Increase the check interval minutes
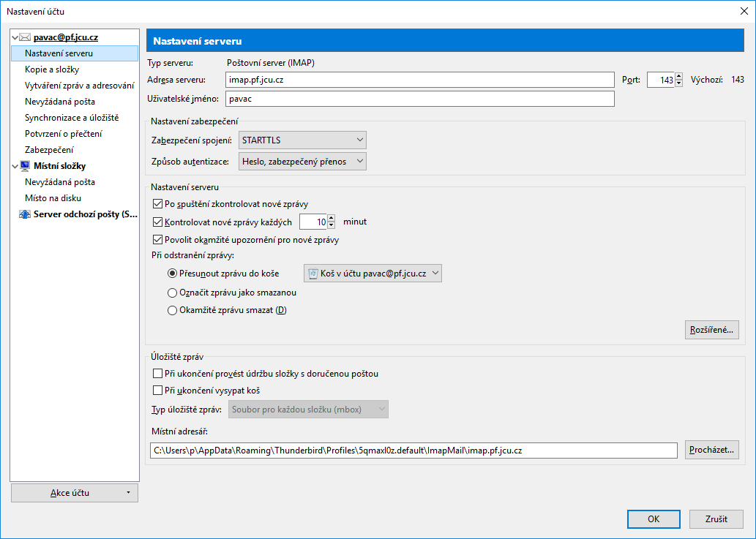This screenshot has width=756, height=539. 332,219
